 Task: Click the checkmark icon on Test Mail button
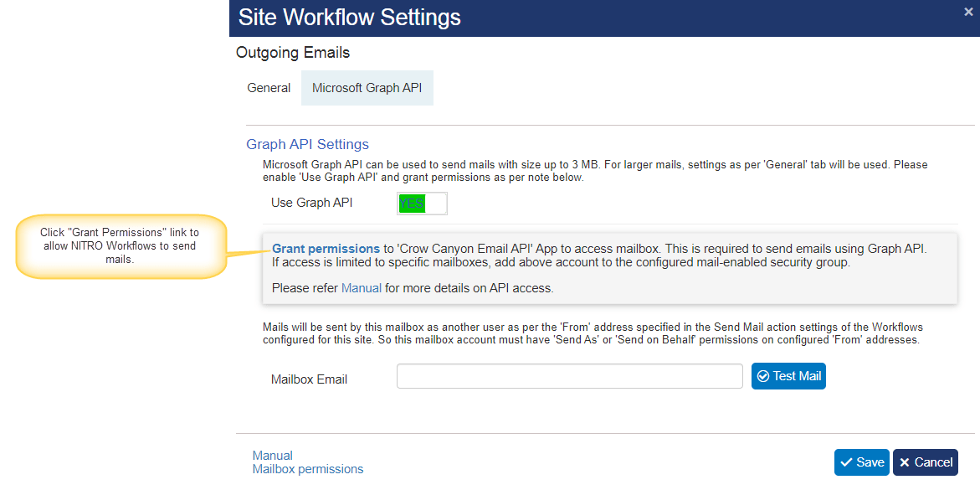pos(765,375)
